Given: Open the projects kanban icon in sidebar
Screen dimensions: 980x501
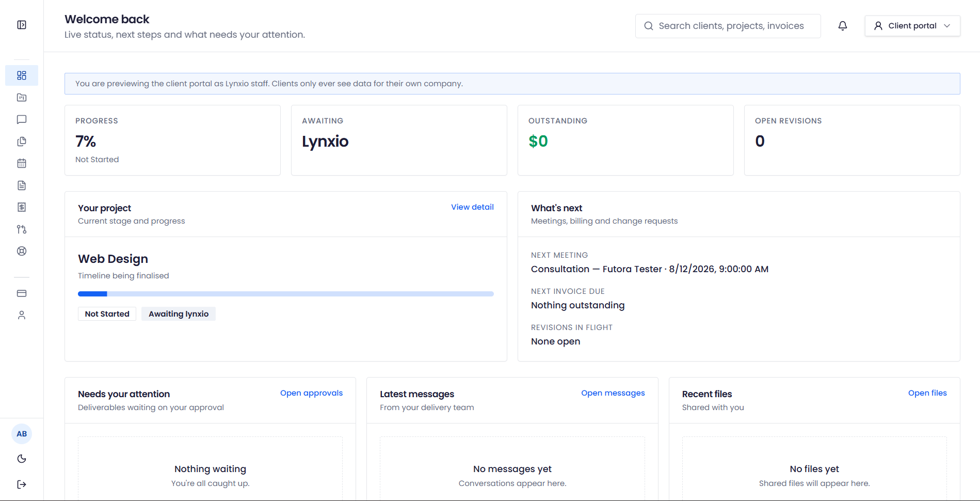Looking at the screenshot, I should [x=22, y=98].
